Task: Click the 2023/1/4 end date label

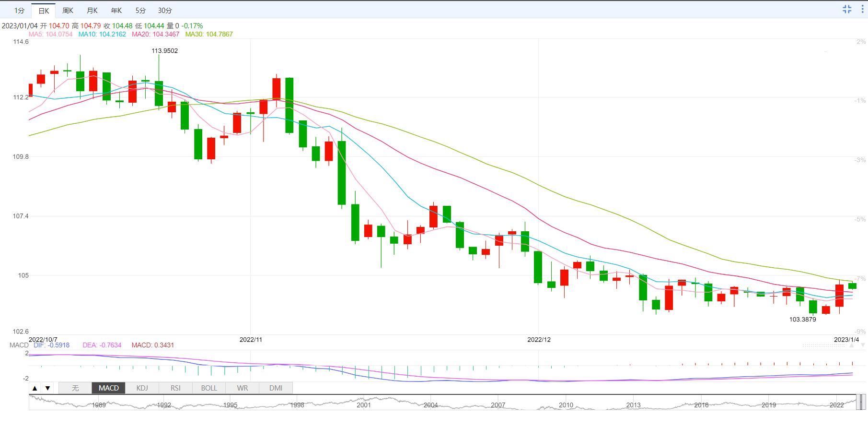Action: 846,340
